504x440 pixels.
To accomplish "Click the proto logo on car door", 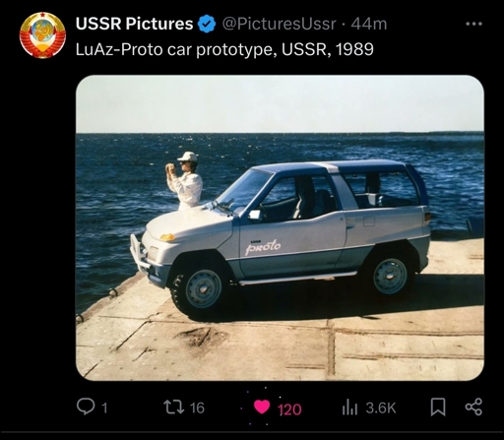I will pos(263,247).
